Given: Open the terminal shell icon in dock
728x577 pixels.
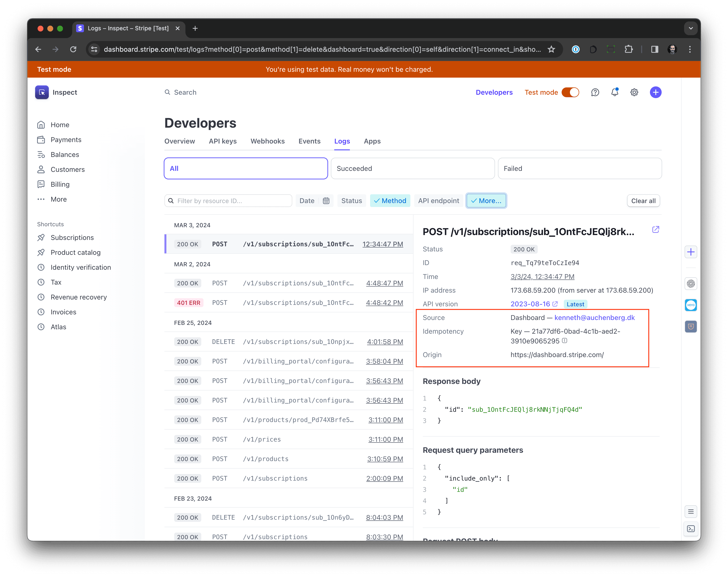Looking at the screenshot, I should click(x=691, y=529).
